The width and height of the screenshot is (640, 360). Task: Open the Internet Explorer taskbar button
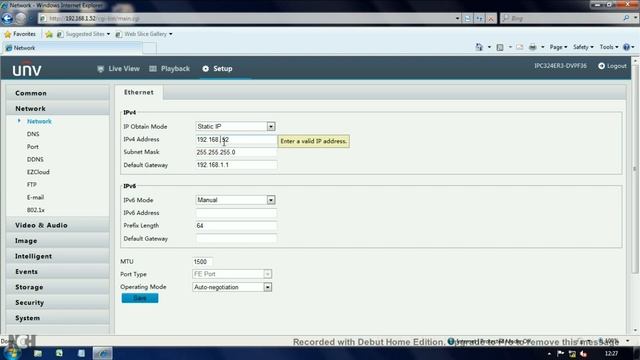[x=102, y=353]
